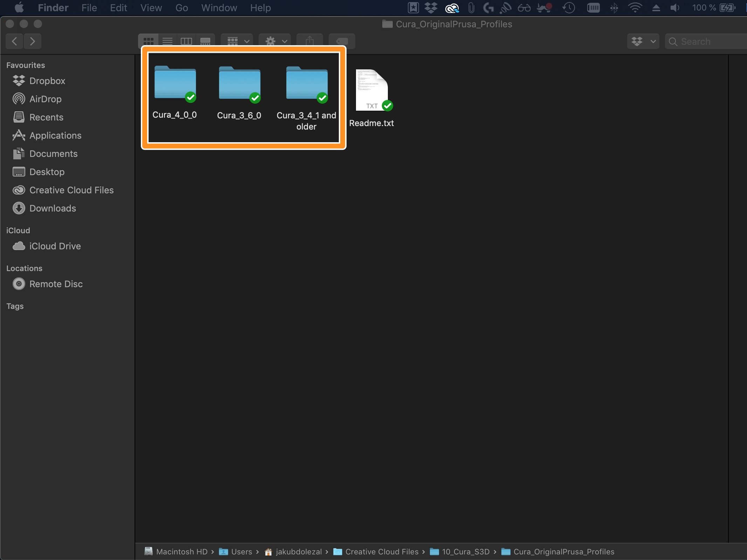This screenshot has height=560, width=747.
Task: Click 10_Cura_S3D in the path bar
Action: 459,552
